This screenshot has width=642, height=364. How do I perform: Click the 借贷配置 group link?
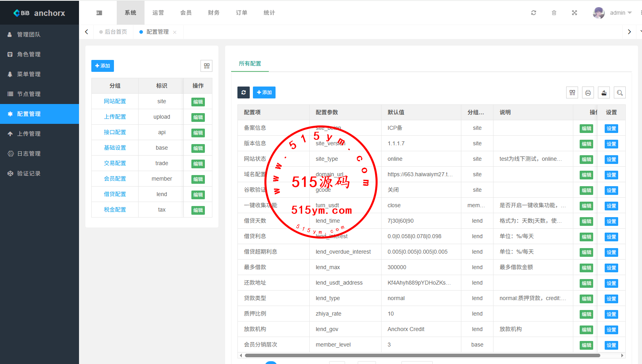(x=115, y=194)
